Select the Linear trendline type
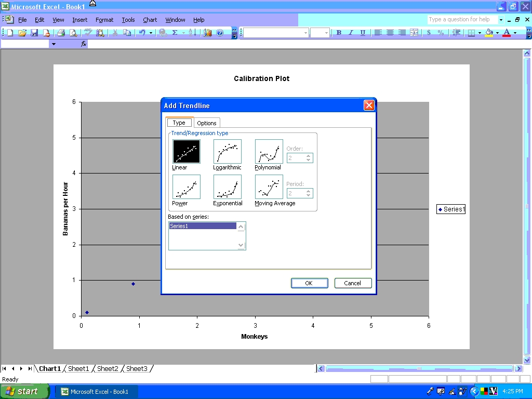This screenshot has width=532, height=399. pyautogui.click(x=186, y=152)
